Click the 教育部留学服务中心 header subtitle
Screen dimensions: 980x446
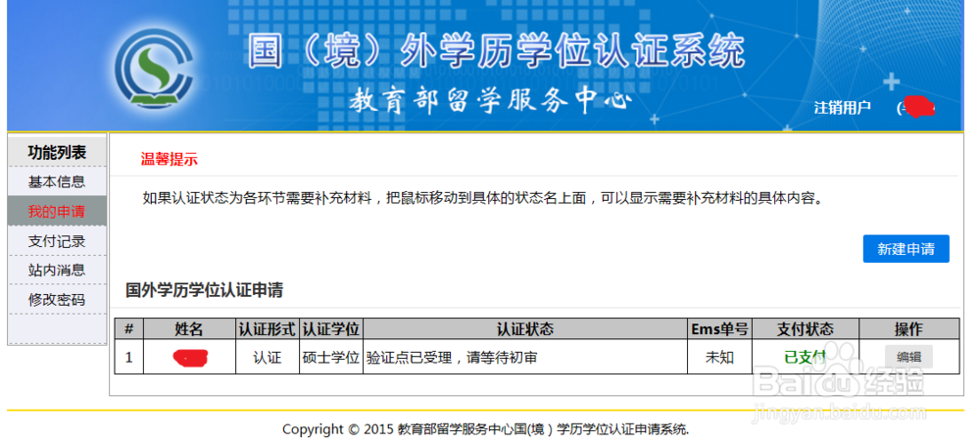490,102
